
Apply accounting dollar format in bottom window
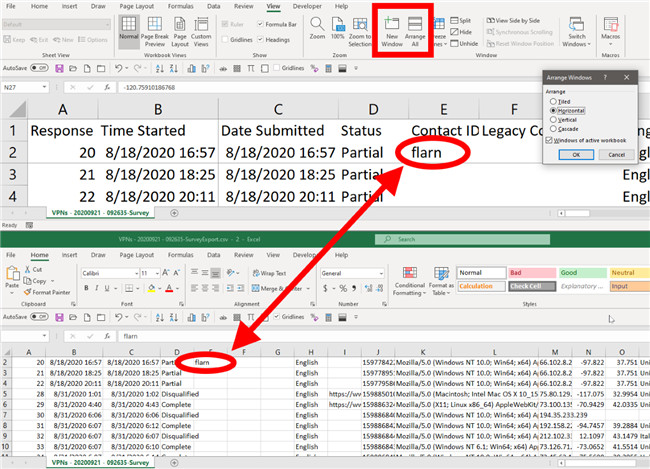coord(325,288)
